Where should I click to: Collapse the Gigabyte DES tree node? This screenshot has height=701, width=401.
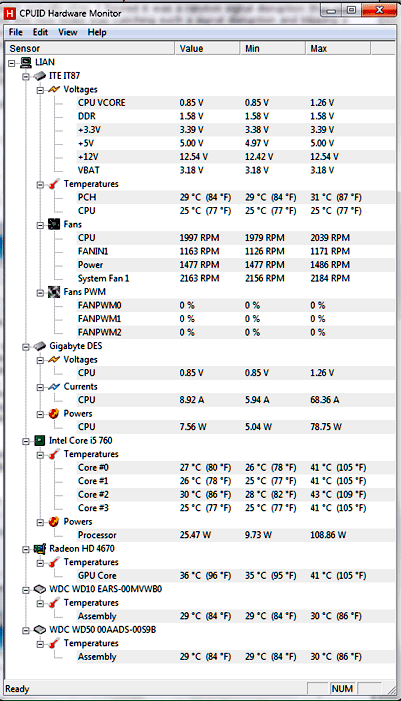[26, 346]
